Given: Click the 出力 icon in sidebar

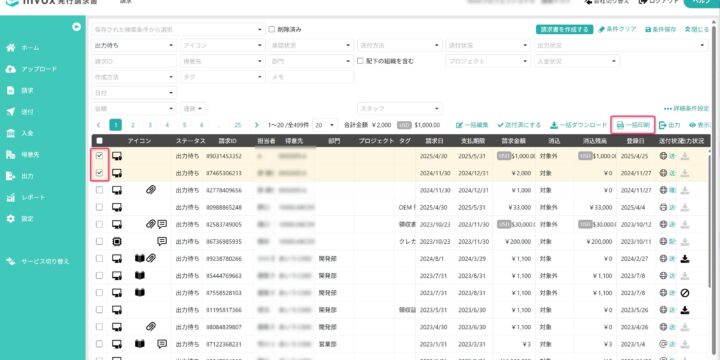Looking at the screenshot, I should [x=11, y=176].
